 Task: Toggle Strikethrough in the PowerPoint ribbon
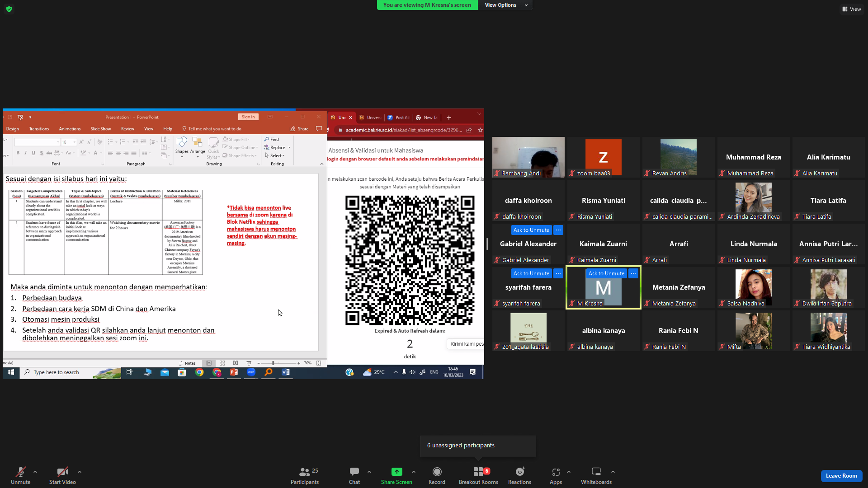(x=49, y=153)
